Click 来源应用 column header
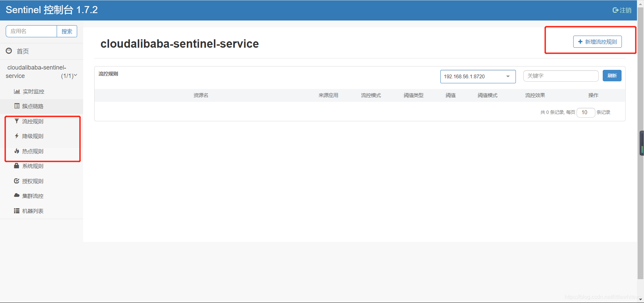This screenshot has height=303, width=644. tap(328, 95)
